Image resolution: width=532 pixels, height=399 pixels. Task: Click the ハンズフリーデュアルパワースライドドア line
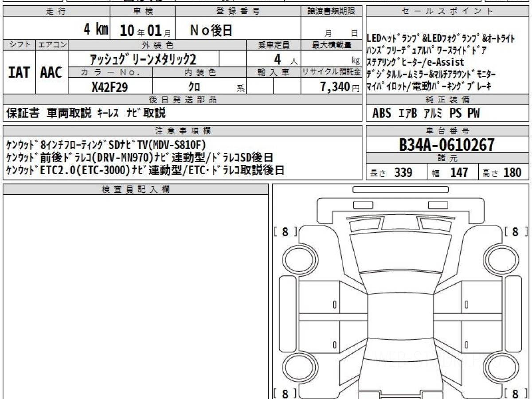426,51
